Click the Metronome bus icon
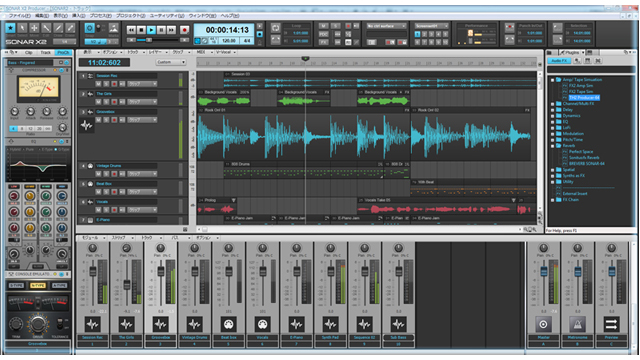The width and height of the screenshot is (640, 360). pos(577,324)
